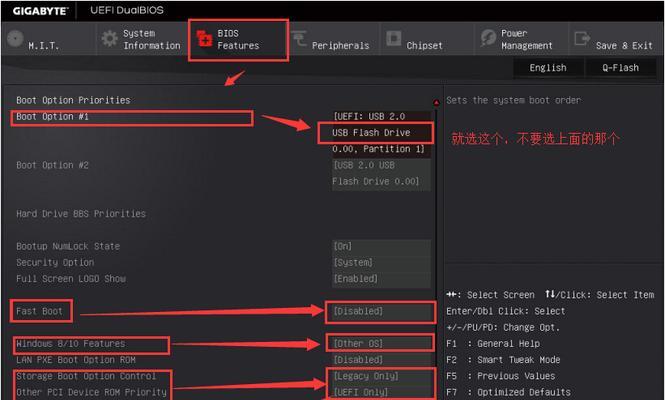The image size is (665, 400).
Task: Open the M.I.T. tab
Action: [49, 39]
